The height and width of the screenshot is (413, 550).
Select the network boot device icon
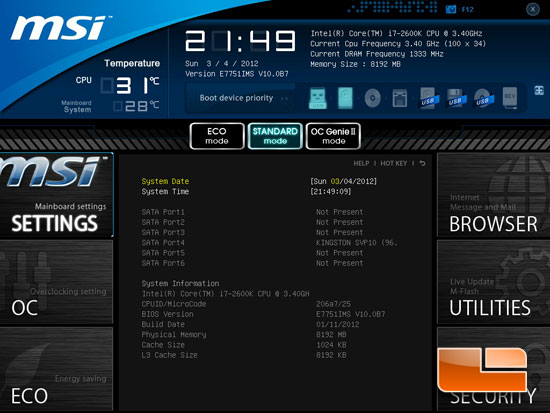coord(400,98)
